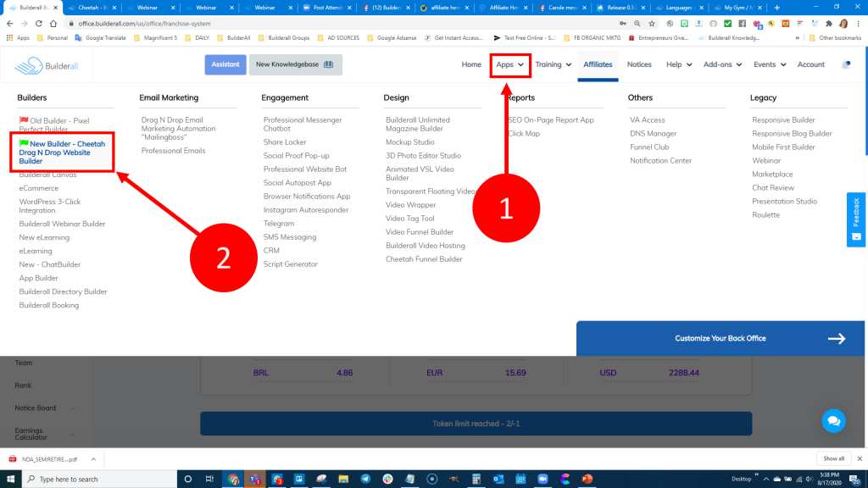The image size is (868, 488).
Task: Open the Presentation Studio legacy app
Action: click(784, 202)
